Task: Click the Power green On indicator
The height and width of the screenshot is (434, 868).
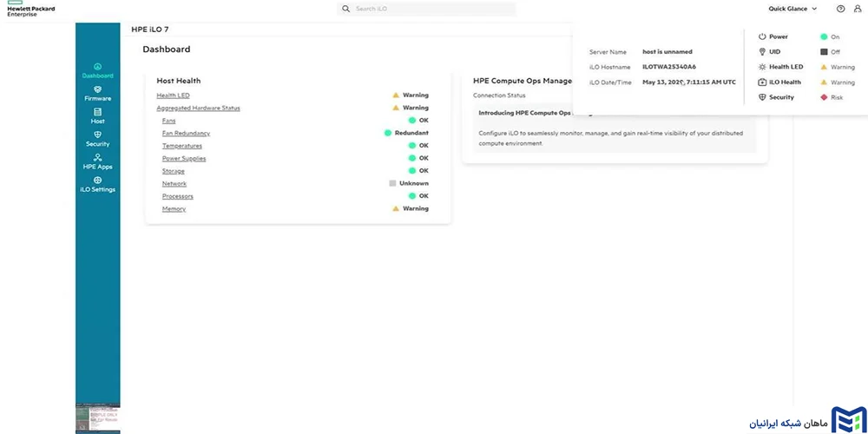Action: (x=824, y=36)
